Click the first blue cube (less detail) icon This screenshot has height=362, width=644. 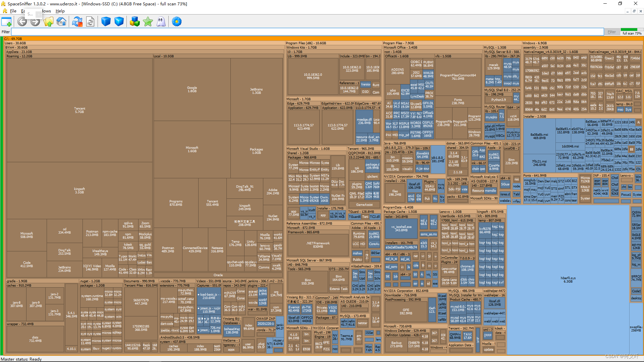106,22
